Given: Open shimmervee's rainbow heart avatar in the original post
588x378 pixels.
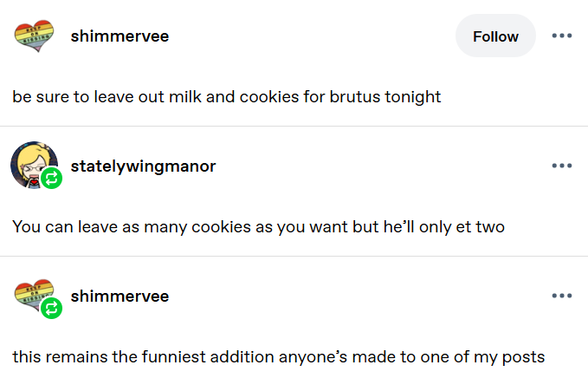Looking at the screenshot, I should click(x=34, y=36).
